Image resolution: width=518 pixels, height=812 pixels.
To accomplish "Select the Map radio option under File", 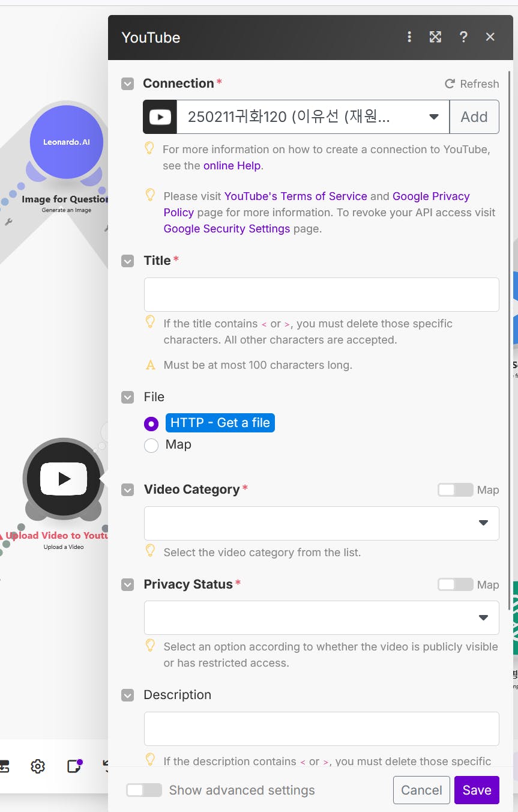I will [x=151, y=445].
